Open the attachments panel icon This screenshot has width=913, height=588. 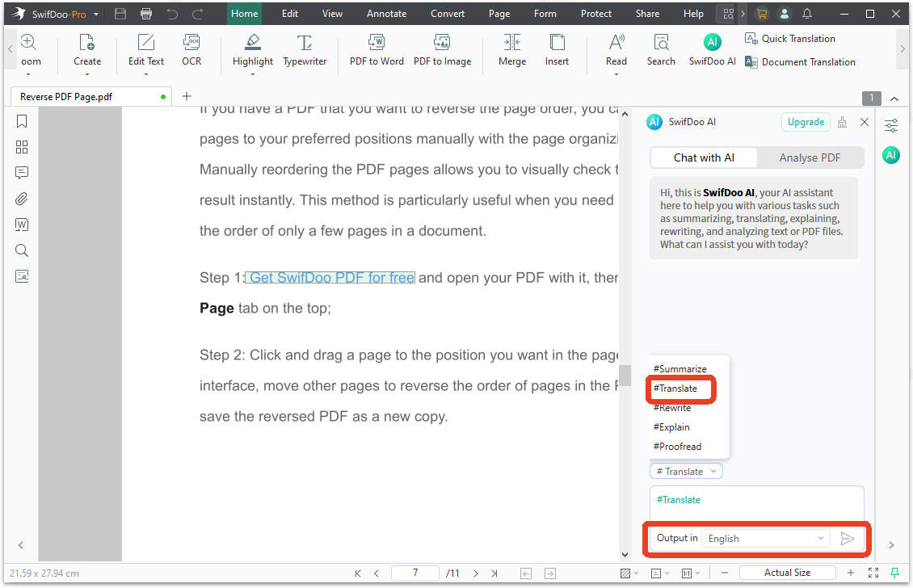pos(22,199)
